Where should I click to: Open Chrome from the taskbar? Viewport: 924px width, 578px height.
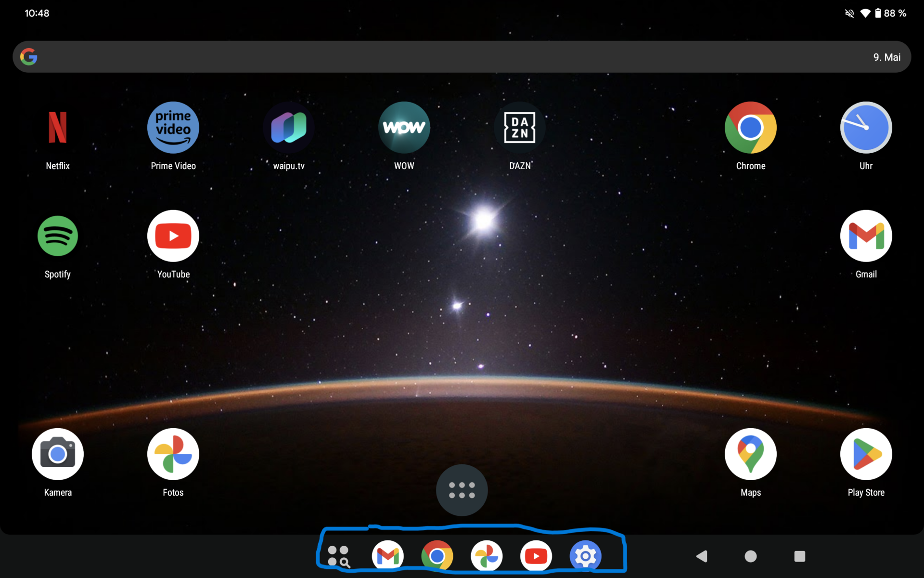437,556
